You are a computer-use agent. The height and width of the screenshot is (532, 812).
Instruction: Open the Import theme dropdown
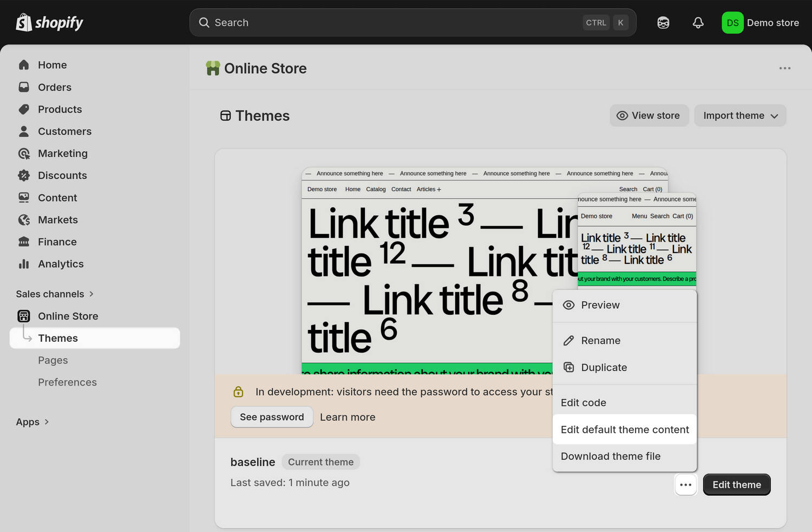(739, 115)
